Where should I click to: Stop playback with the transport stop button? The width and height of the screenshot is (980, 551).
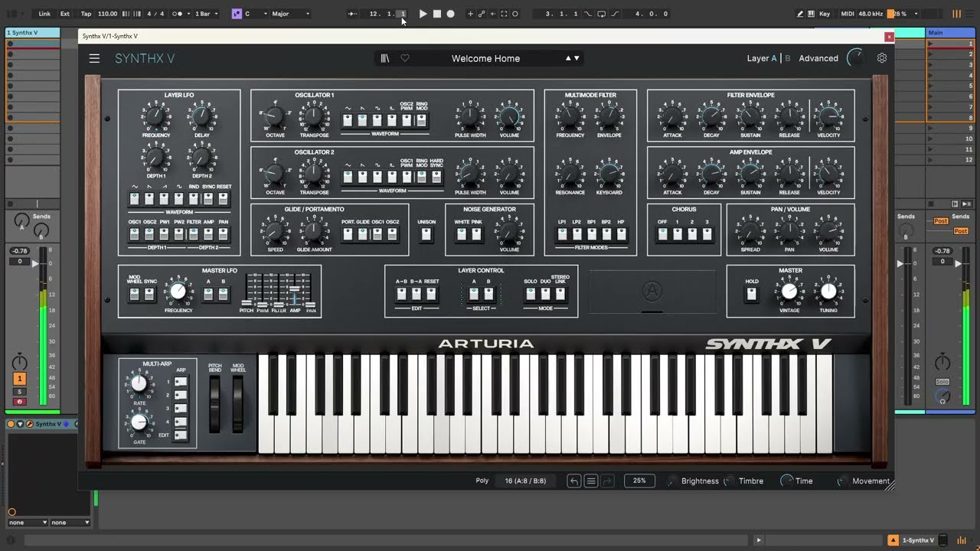[437, 14]
